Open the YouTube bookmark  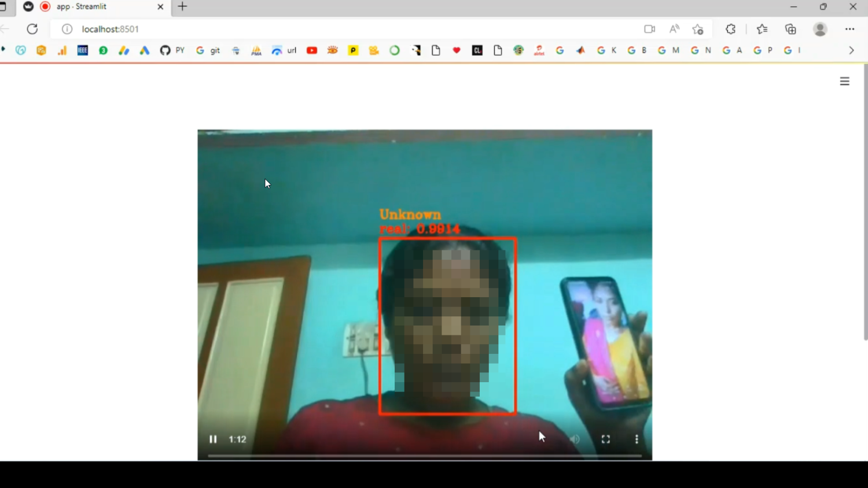pos(312,50)
